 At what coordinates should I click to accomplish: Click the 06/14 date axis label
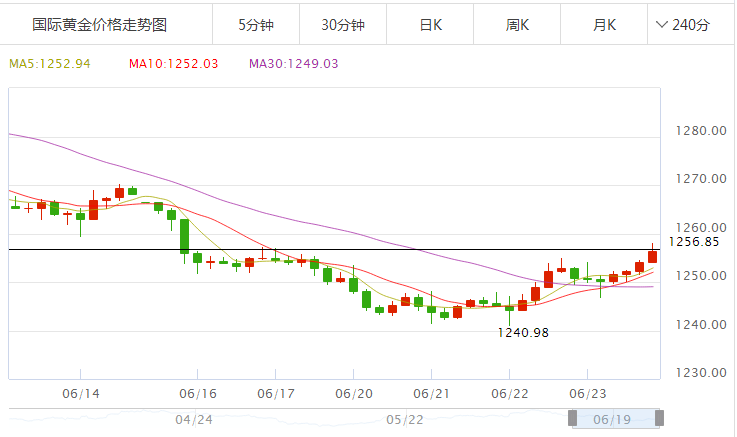click(x=81, y=394)
